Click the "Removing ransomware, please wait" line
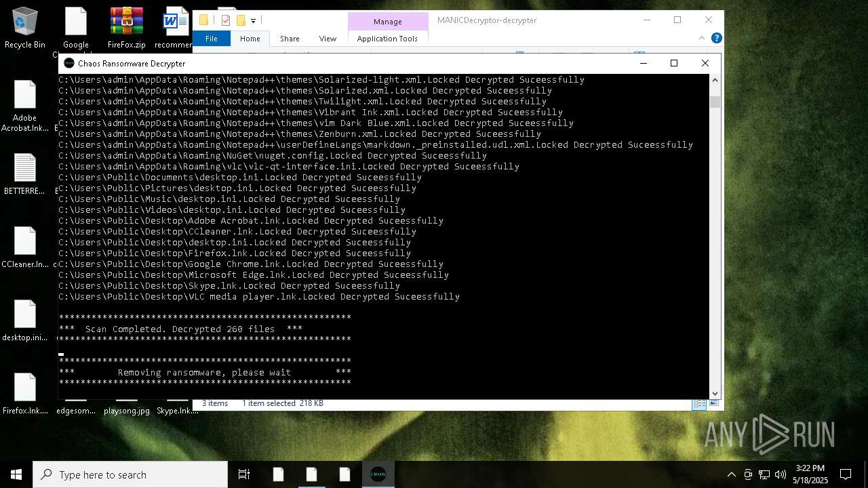Viewport: 868px width, 488px height. pos(205,373)
